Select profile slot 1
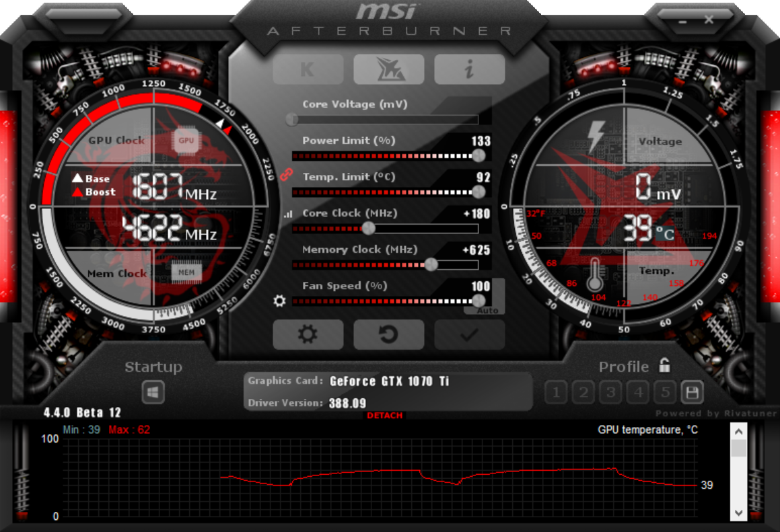 [x=556, y=393]
